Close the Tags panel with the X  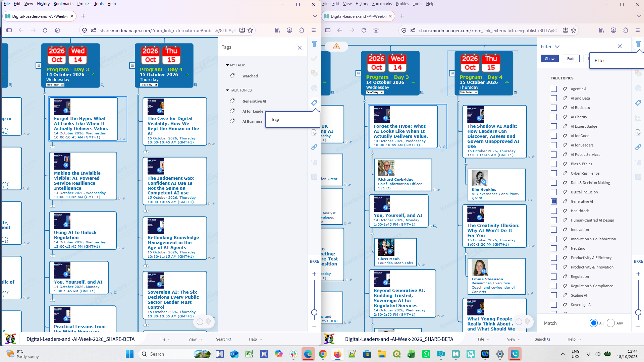300,48
